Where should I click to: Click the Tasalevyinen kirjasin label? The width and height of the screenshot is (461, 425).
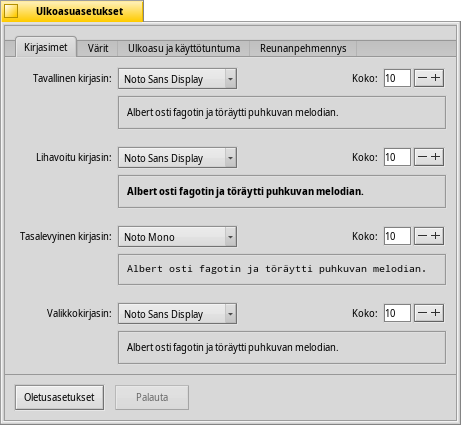66,236
